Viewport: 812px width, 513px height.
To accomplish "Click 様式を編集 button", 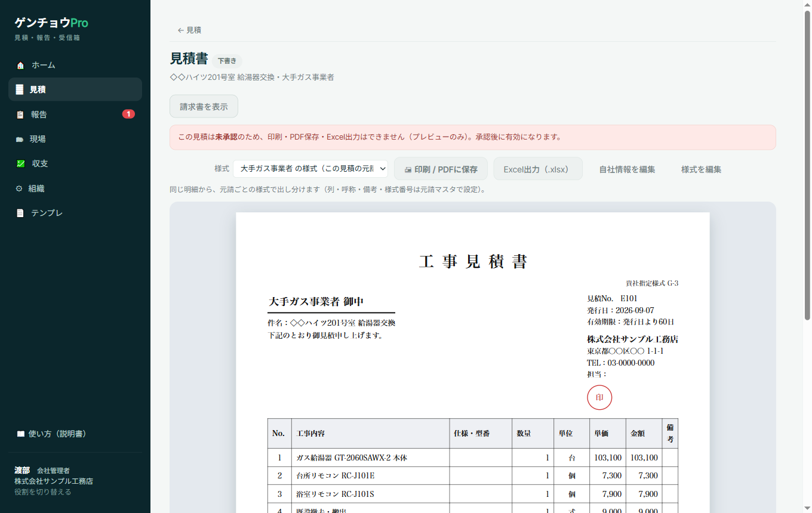I will click(x=701, y=169).
